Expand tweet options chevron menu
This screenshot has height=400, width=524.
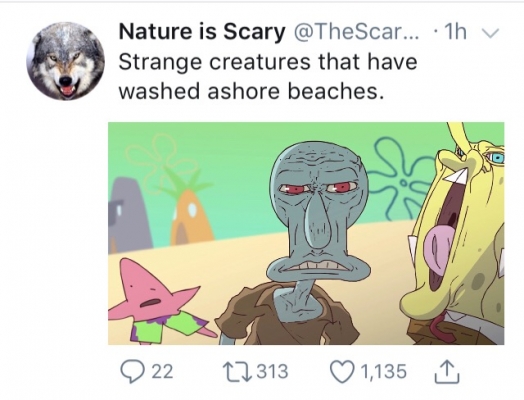tap(491, 32)
